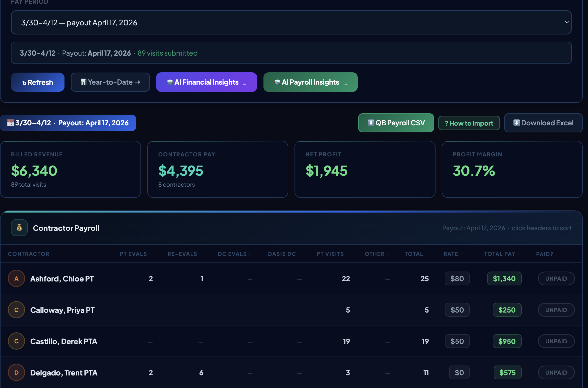Viewport: 588px width, 388px height.
Task: Mark Ashford, Chloe as paid via UNPAID toggle
Action: pos(556,278)
